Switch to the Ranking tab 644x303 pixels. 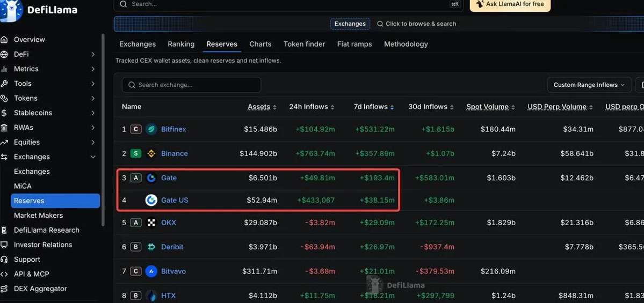click(181, 44)
